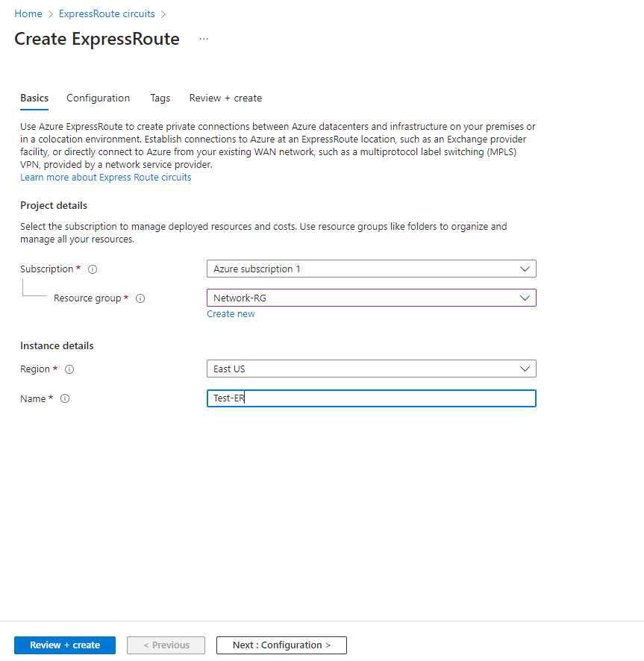Click the Resource group info icon
The image size is (644, 661).
point(140,298)
